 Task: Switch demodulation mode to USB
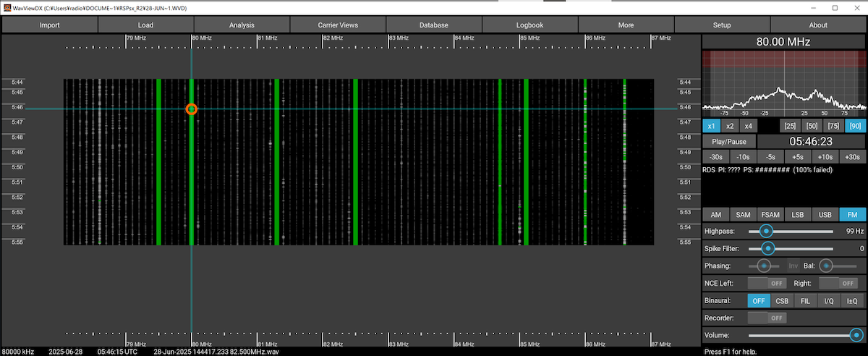[825, 215]
